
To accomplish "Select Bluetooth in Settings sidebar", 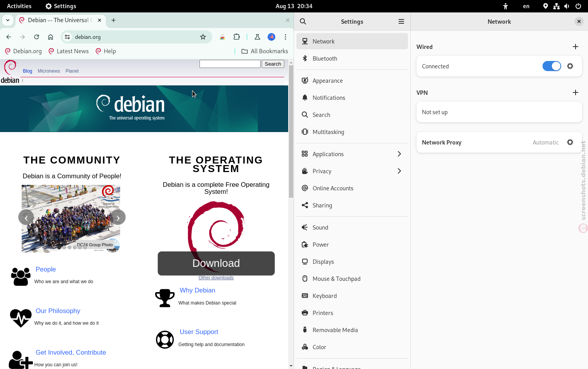I will pyautogui.click(x=352, y=58).
